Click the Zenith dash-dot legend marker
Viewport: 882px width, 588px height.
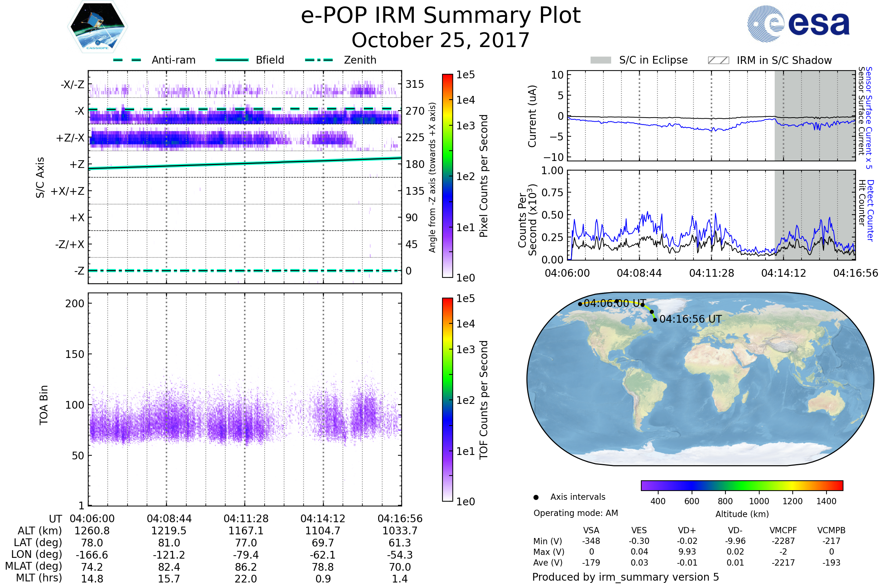point(319,60)
